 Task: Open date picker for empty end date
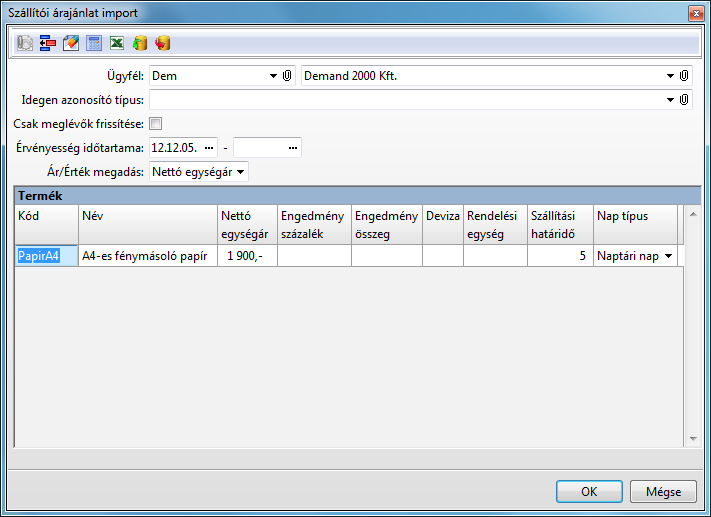click(293, 147)
